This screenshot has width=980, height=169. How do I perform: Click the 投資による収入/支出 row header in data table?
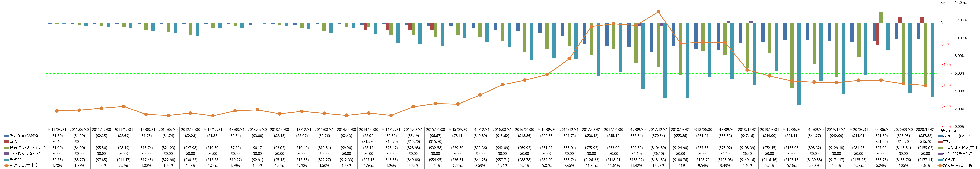[x=24, y=148]
